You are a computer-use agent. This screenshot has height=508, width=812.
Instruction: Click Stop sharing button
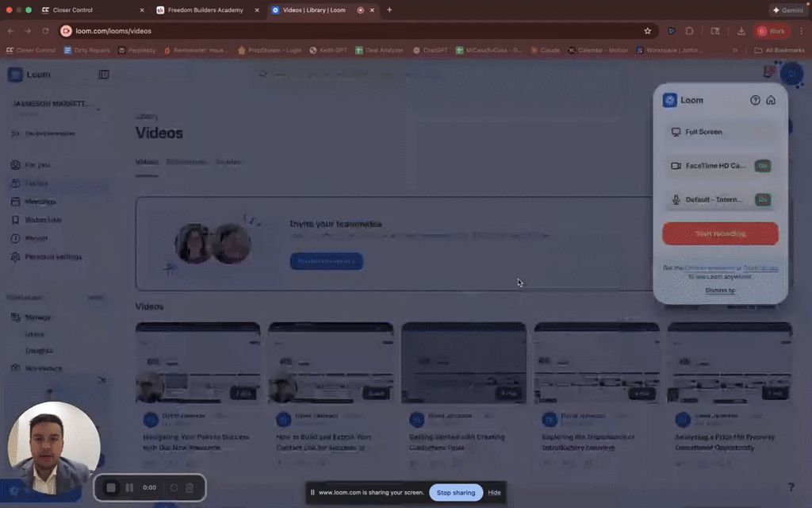point(456,492)
